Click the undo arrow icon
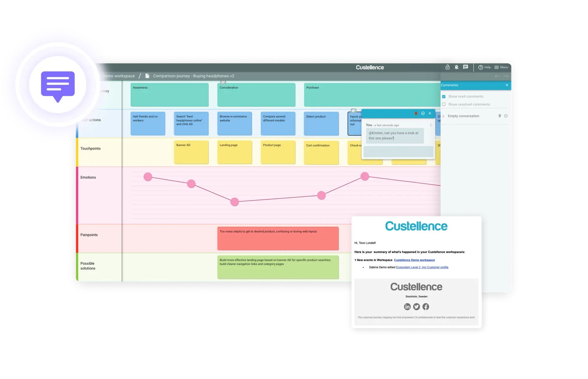Image resolution: width=588 pixels, height=379 pixels. pos(497,76)
